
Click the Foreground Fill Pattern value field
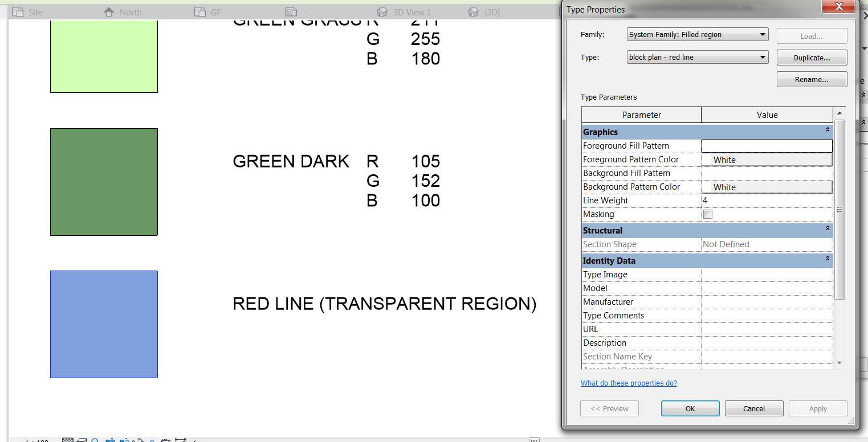pyautogui.click(x=767, y=146)
